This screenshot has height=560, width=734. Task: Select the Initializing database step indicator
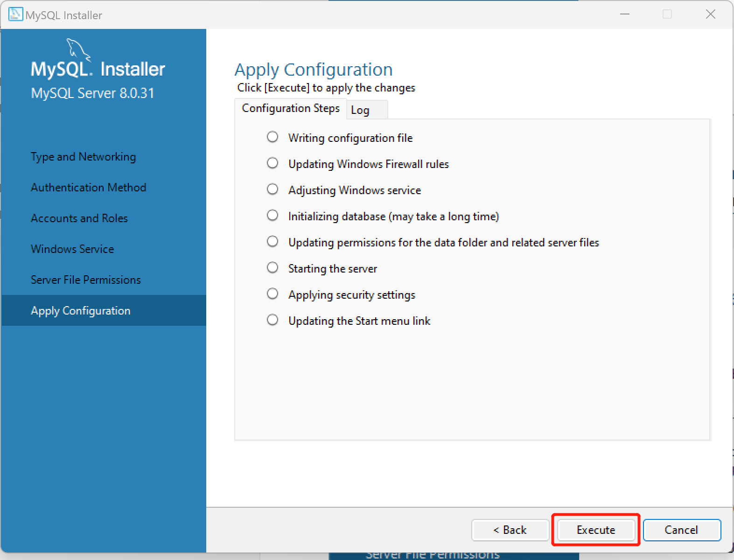pos(273,215)
